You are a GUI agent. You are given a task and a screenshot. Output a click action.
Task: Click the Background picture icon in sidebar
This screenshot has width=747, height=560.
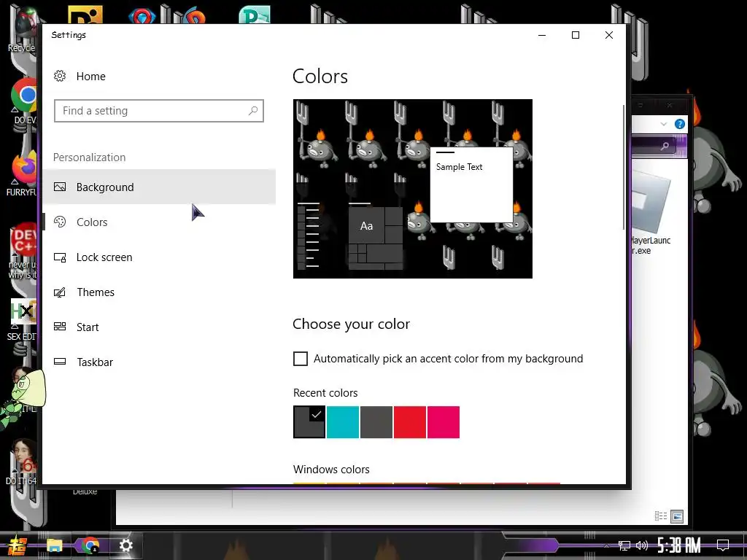(x=60, y=187)
